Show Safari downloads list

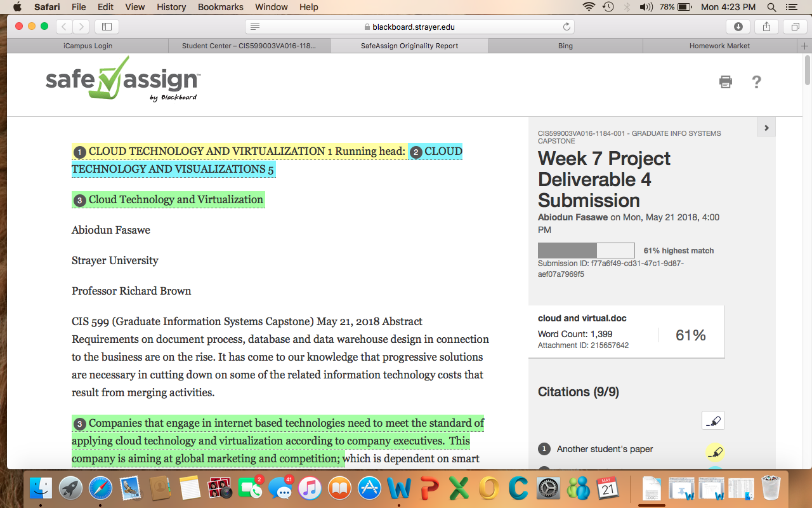(738, 27)
